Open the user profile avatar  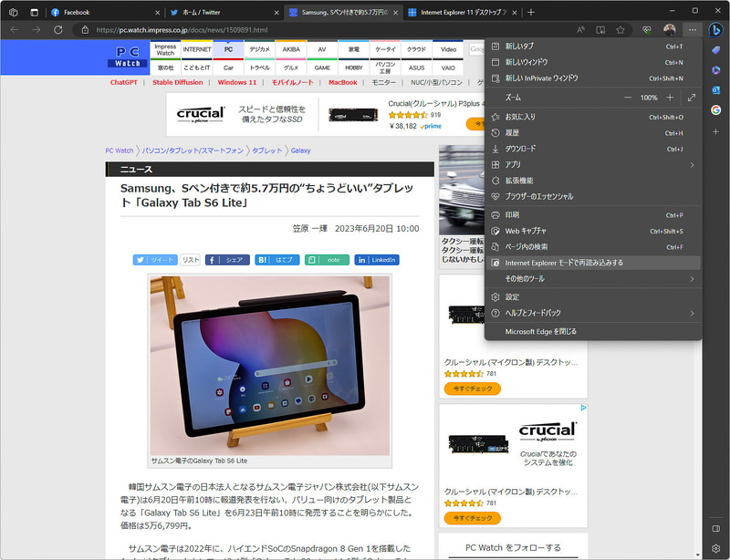click(x=670, y=30)
